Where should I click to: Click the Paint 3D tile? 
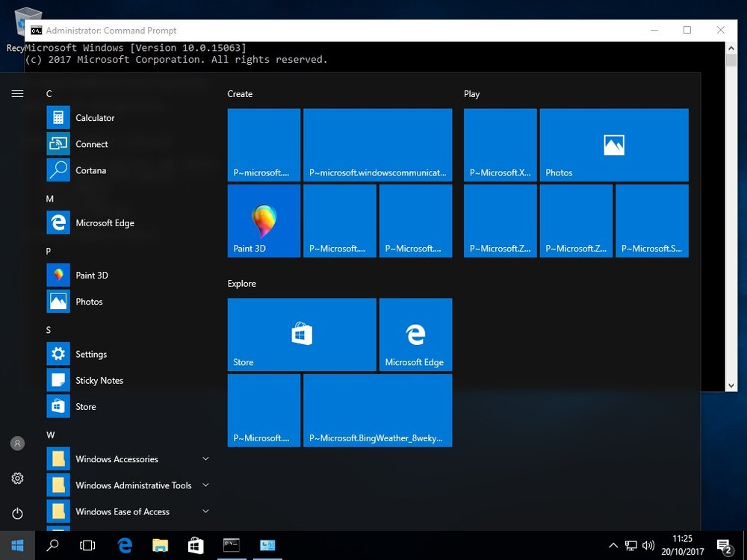click(264, 221)
